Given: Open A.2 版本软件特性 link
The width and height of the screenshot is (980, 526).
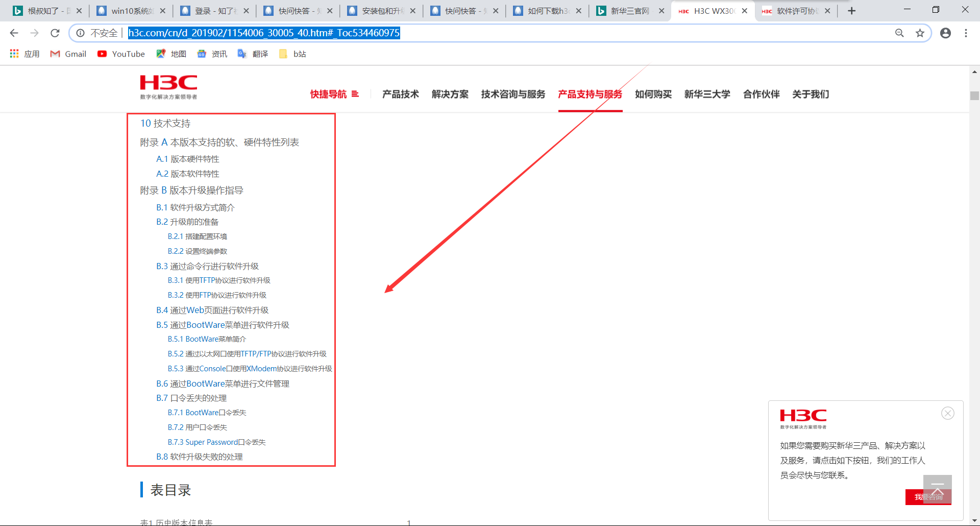Looking at the screenshot, I should tap(188, 174).
